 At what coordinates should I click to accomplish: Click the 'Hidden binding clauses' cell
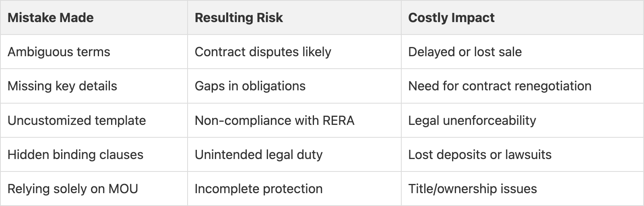coord(75,155)
